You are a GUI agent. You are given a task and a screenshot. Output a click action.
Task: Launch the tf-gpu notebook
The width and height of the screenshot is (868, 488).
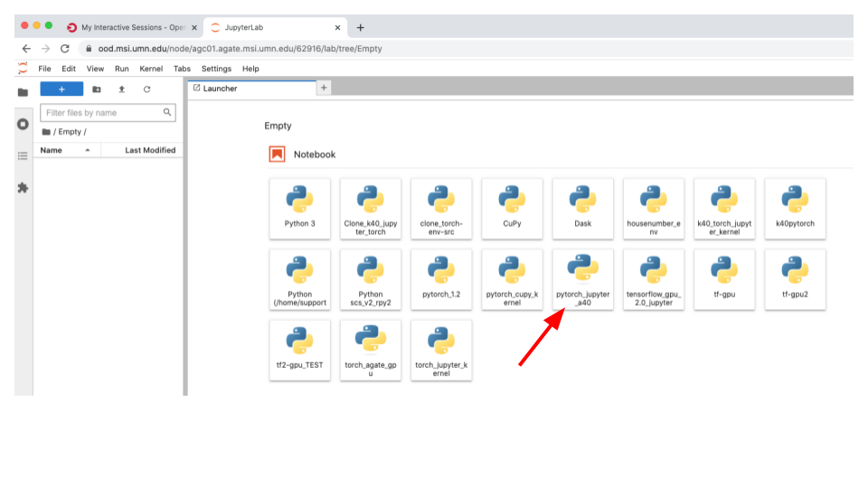[x=724, y=279]
